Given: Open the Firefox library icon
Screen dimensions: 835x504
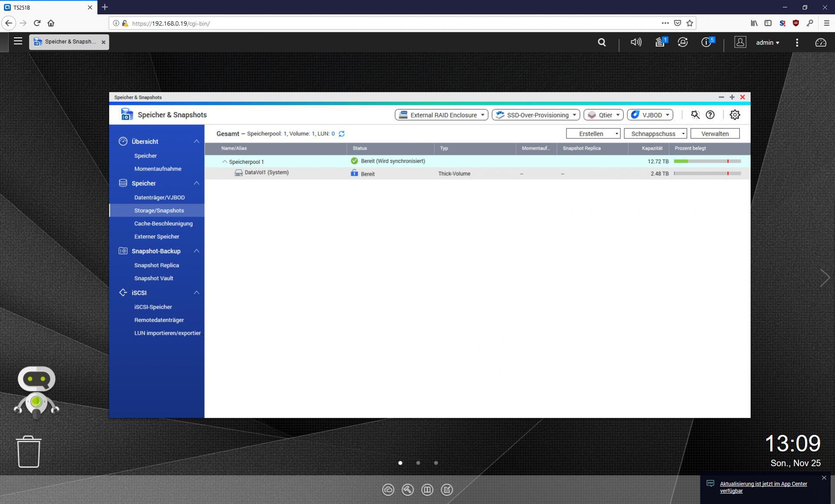Looking at the screenshot, I should point(754,23).
